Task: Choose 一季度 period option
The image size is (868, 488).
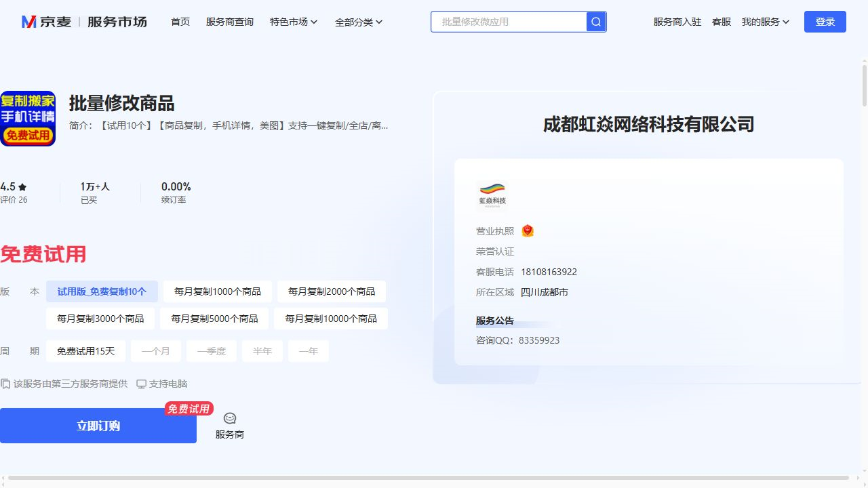Action: [212, 351]
